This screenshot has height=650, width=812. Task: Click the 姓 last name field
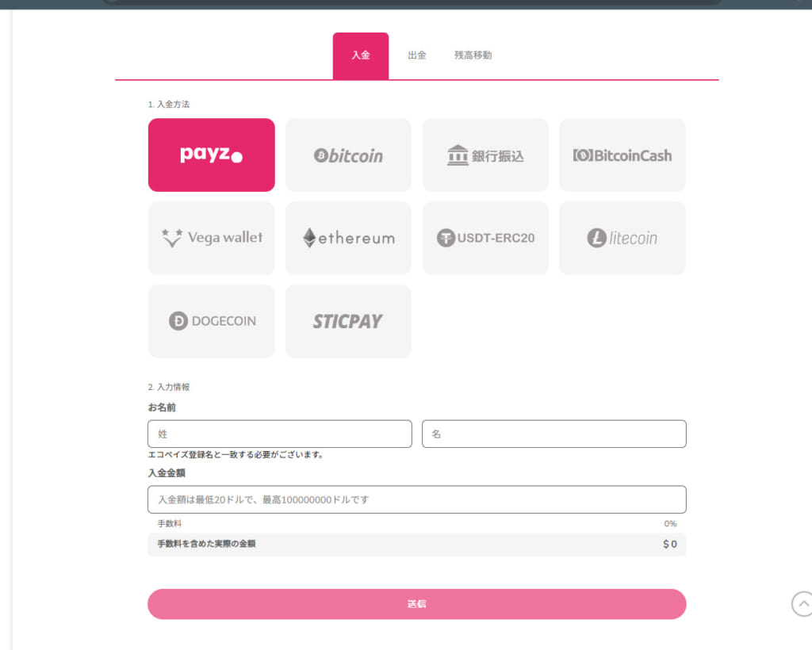(280, 434)
